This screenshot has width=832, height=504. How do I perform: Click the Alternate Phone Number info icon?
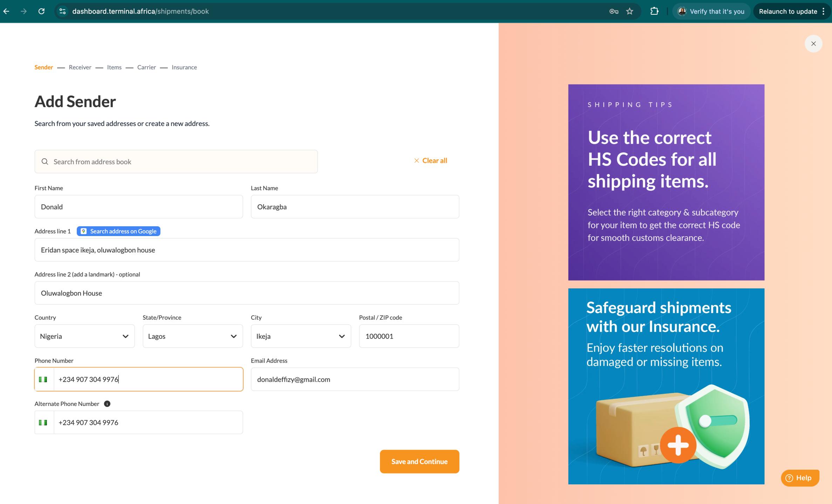(x=107, y=403)
